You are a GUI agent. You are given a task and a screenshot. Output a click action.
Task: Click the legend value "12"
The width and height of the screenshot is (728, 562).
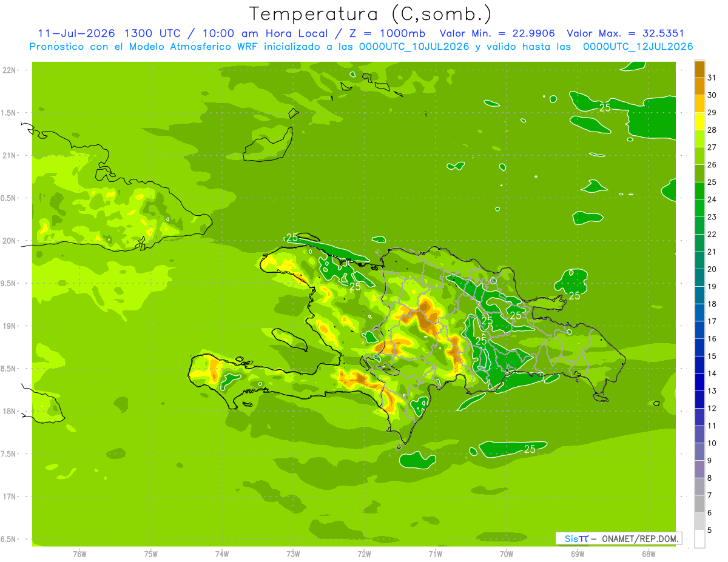(x=712, y=409)
